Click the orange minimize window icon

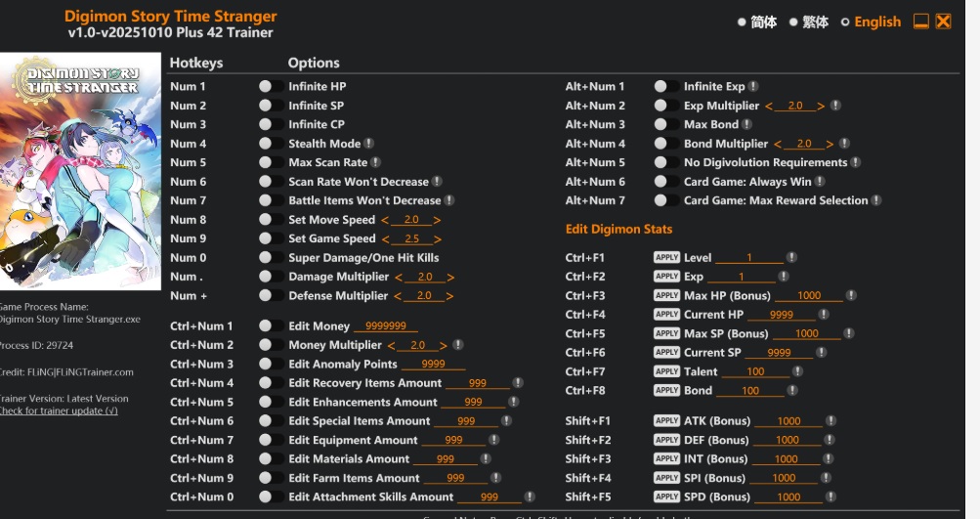pos(920,22)
